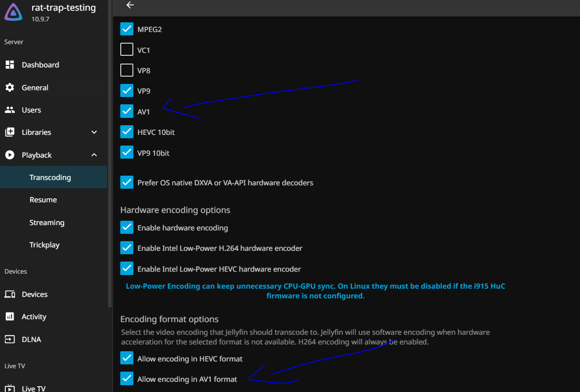Go back using the arrow icon
580x392 pixels.
pyautogui.click(x=129, y=5)
